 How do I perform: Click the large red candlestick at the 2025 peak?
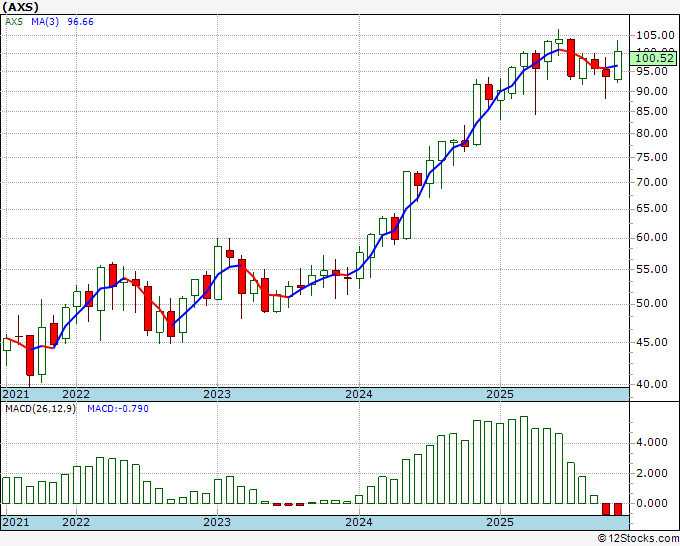click(571, 58)
